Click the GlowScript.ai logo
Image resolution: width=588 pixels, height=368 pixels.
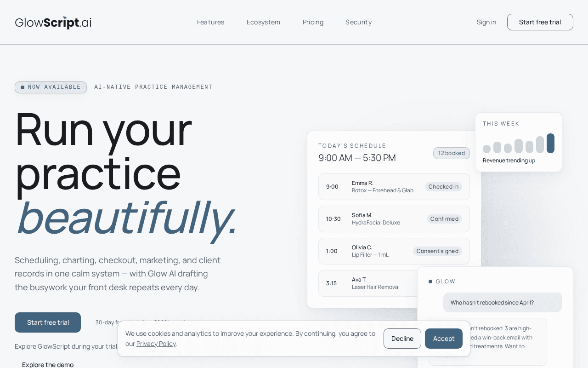(53, 22)
